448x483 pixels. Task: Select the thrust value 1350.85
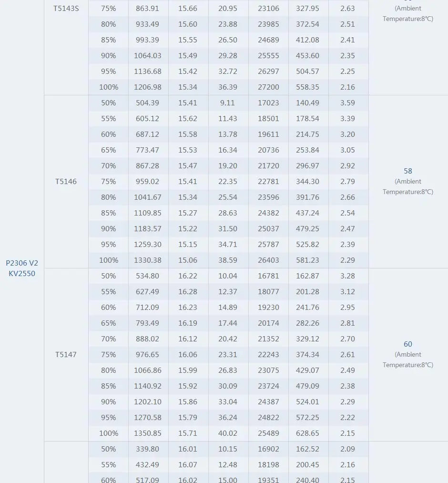click(148, 433)
